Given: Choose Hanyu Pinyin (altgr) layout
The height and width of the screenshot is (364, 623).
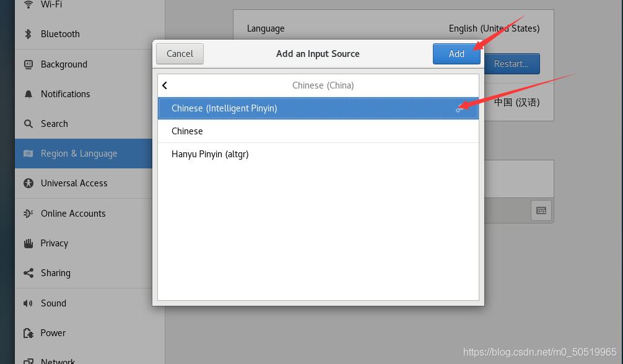Looking at the screenshot, I should pyautogui.click(x=318, y=154).
